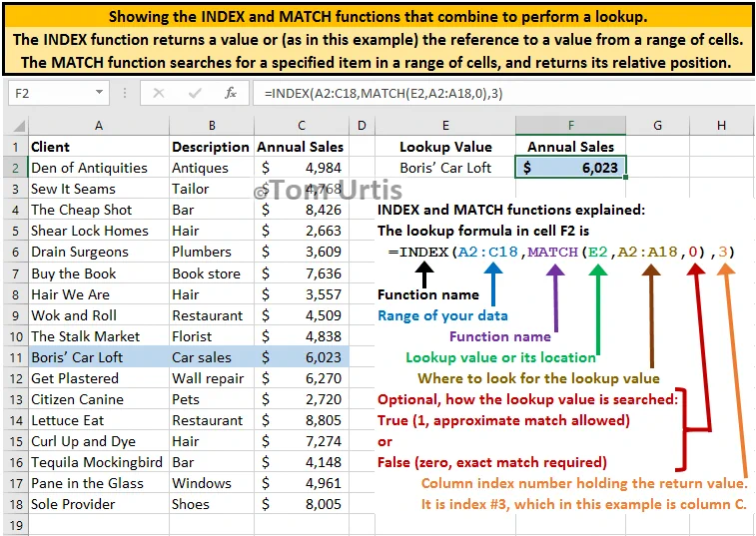Click the Name Box showing F2

pyautogui.click(x=58, y=93)
